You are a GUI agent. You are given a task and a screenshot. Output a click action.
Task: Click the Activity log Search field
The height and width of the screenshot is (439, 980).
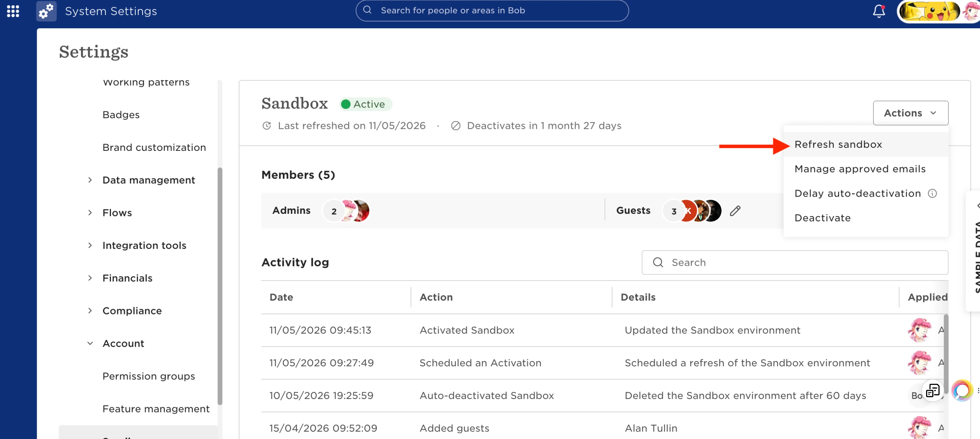(794, 262)
